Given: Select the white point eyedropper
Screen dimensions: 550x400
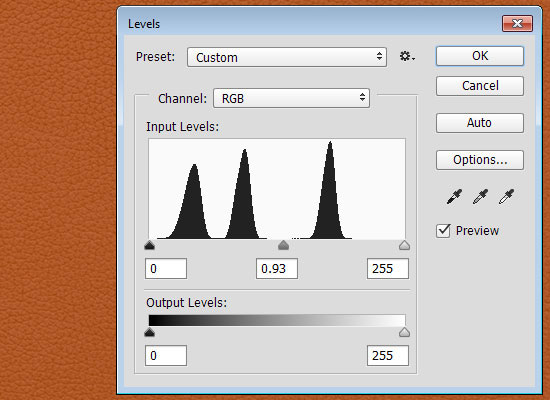Looking at the screenshot, I should point(506,196).
